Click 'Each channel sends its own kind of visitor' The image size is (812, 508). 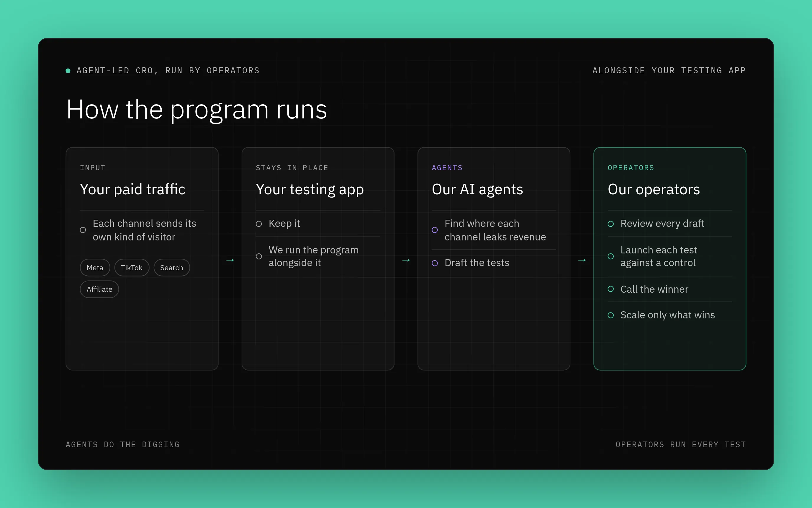(x=144, y=230)
